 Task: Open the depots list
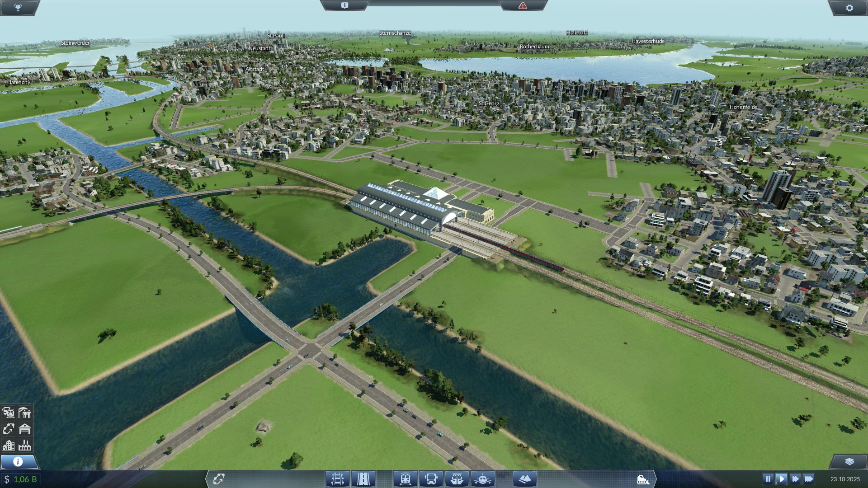[x=25, y=429]
